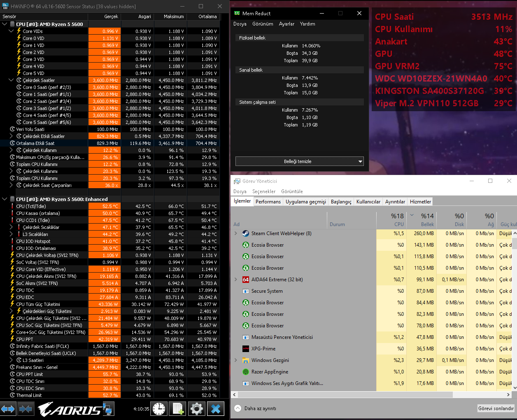Screen dimensions: 517x420
Task: Click the Windows Gezgini folder icon
Action: tap(246, 360)
